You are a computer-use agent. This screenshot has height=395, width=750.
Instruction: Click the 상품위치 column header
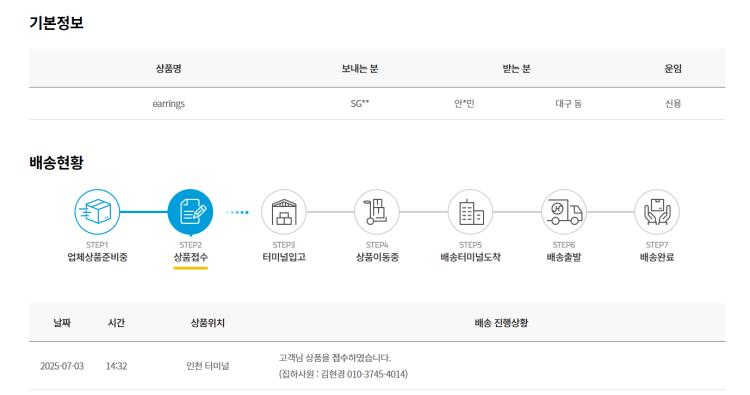(x=208, y=323)
